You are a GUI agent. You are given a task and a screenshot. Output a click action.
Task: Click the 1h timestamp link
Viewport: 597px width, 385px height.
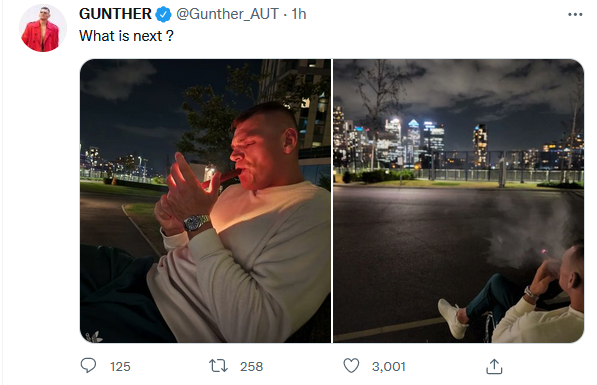299,14
